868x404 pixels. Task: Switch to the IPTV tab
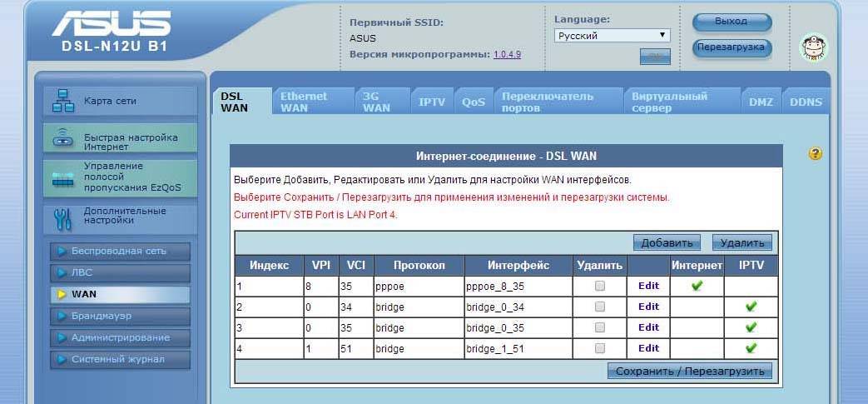pos(431,102)
